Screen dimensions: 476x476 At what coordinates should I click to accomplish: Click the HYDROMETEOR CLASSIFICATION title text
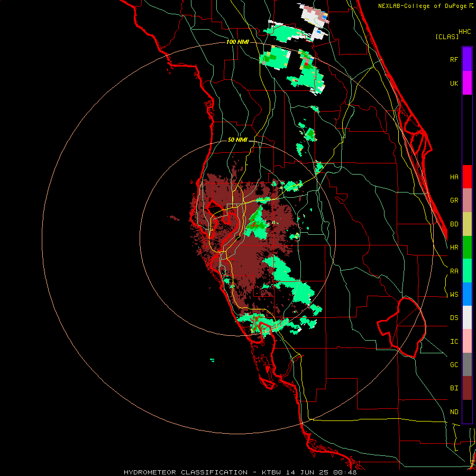[x=186, y=472]
